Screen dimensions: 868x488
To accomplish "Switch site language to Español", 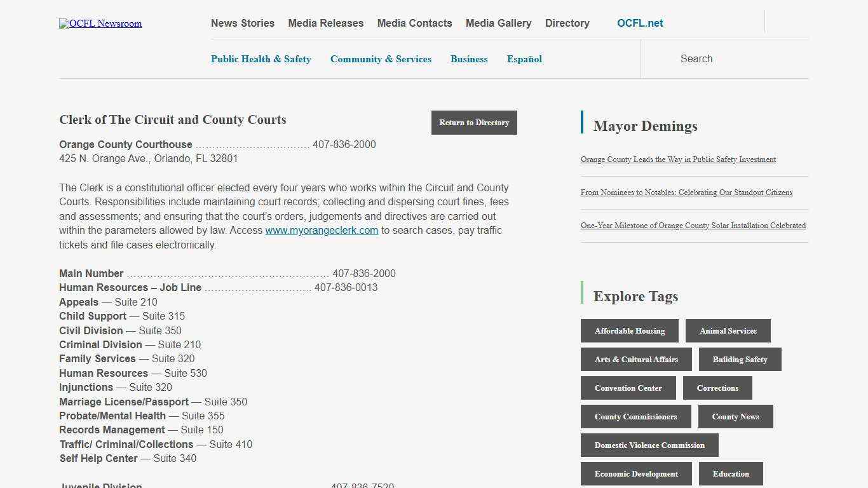I will click(x=524, y=58).
